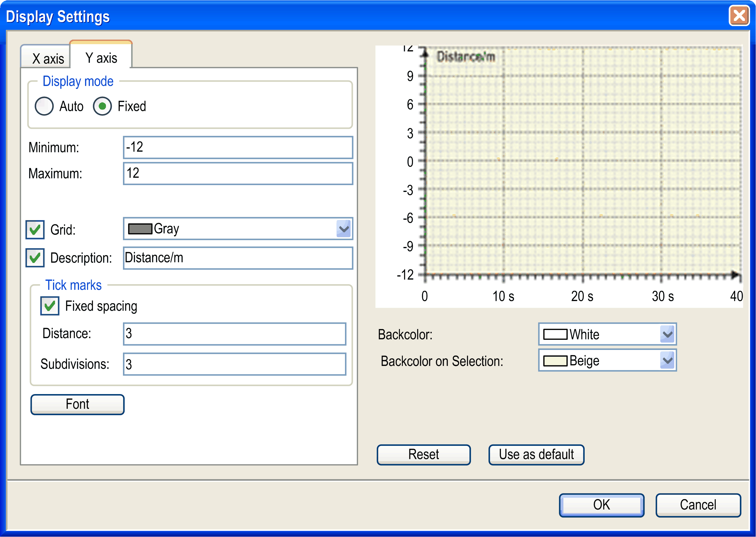This screenshot has height=537, width=756.
Task: Uncheck the Grid checkbox
Action: click(x=35, y=230)
